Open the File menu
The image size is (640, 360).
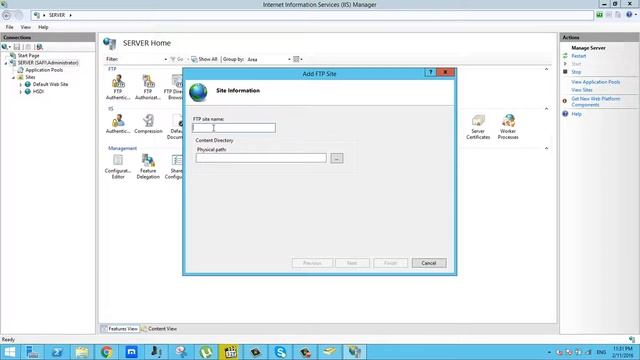click(9, 27)
